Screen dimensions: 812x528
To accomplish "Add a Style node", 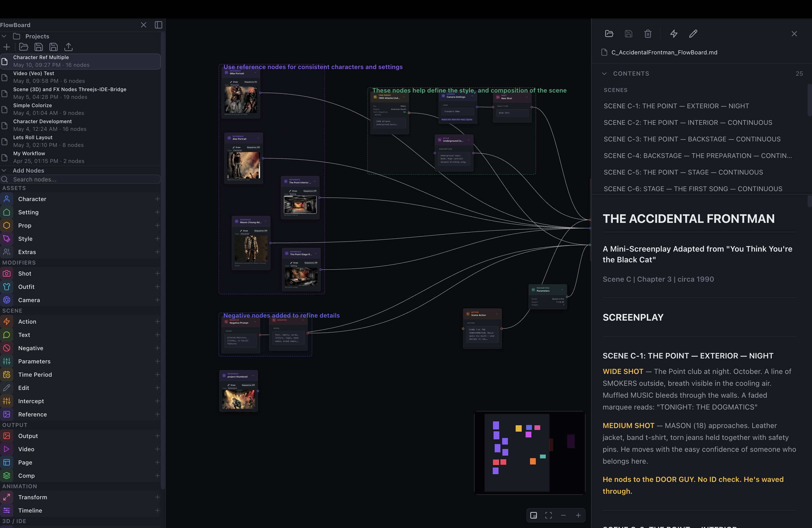I will [x=157, y=239].
